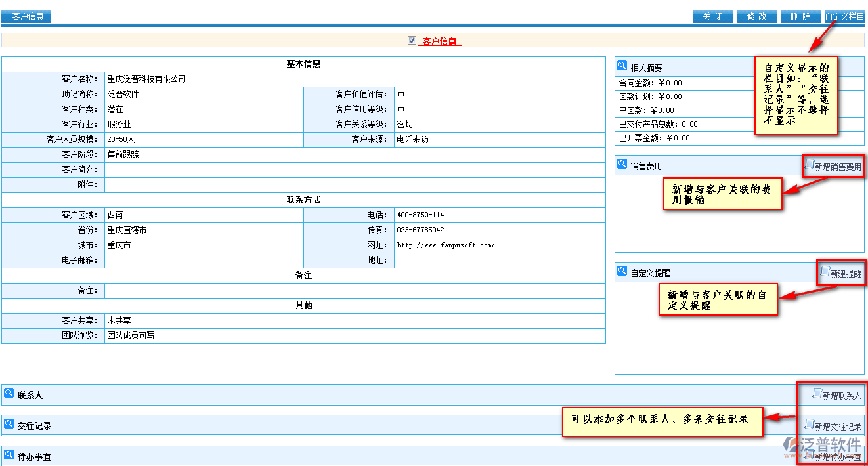Click the document icon of 新增销售费用
The image size is (868, 466).
tap(809, 165)
